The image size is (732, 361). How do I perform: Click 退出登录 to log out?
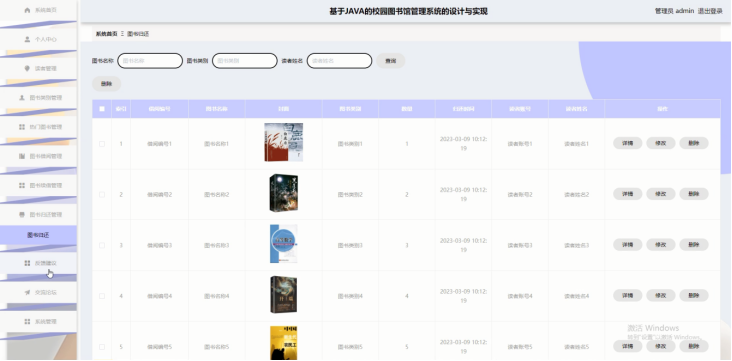(x=710, y=11)
